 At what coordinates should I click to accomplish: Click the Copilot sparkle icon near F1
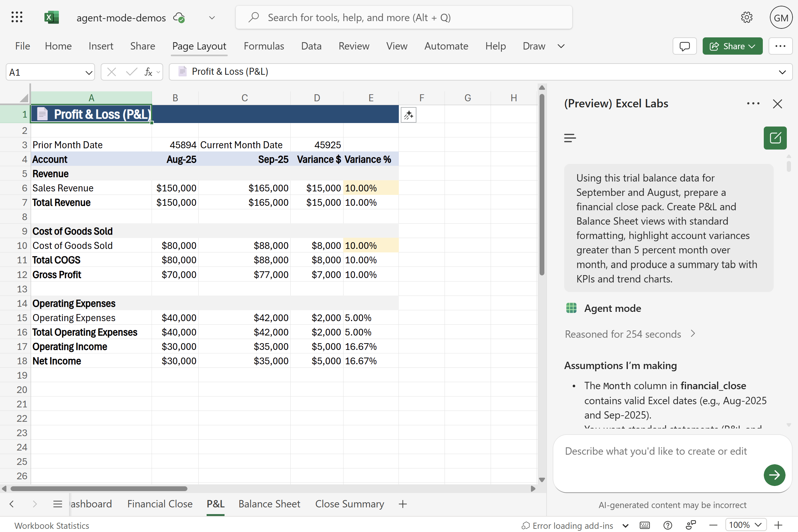408,115
